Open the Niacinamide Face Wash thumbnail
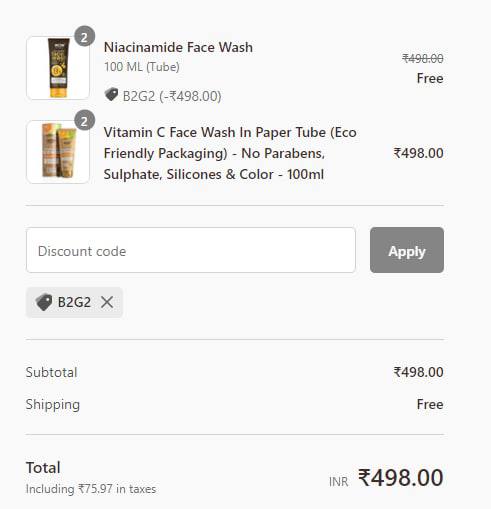 (58, 68)
